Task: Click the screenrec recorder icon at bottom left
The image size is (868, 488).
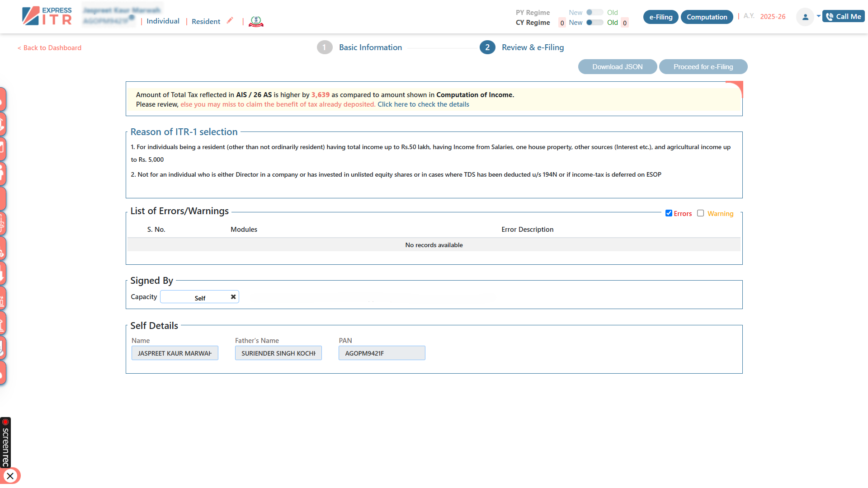Action: (x=6, y=422)
